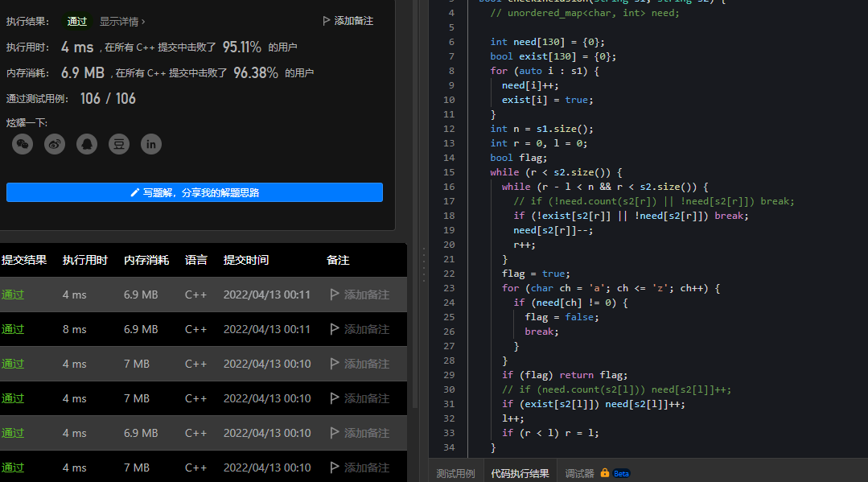
Task: Click code line 'if (flag) return flag;'
Action: pyautogui.click(x=565, y=375)
